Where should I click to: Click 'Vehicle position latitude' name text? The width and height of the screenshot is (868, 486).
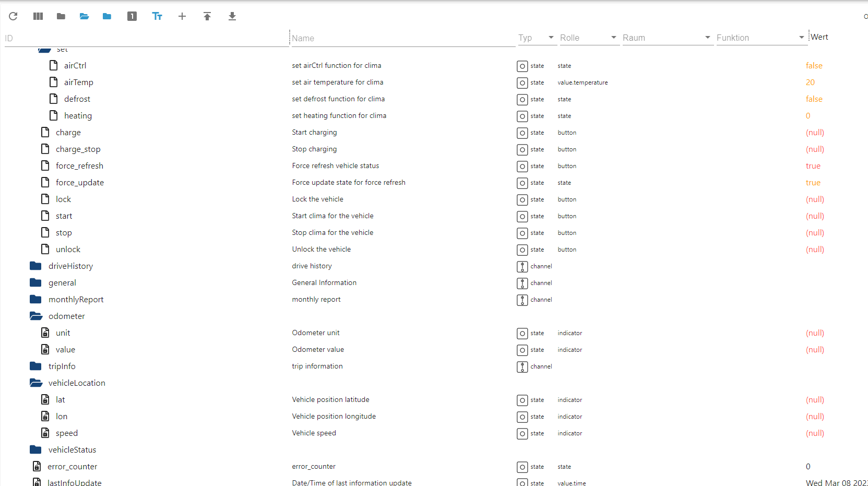(x=331, y=399)
